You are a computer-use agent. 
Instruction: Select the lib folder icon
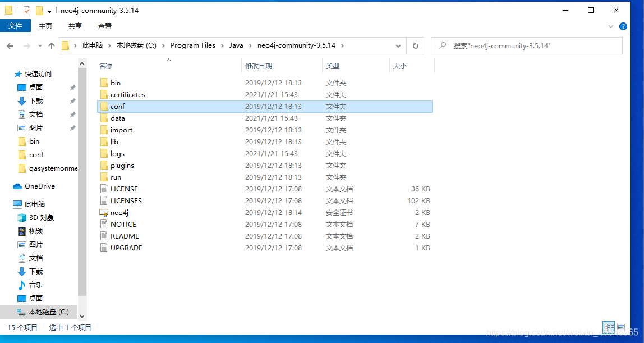(104, 141)
